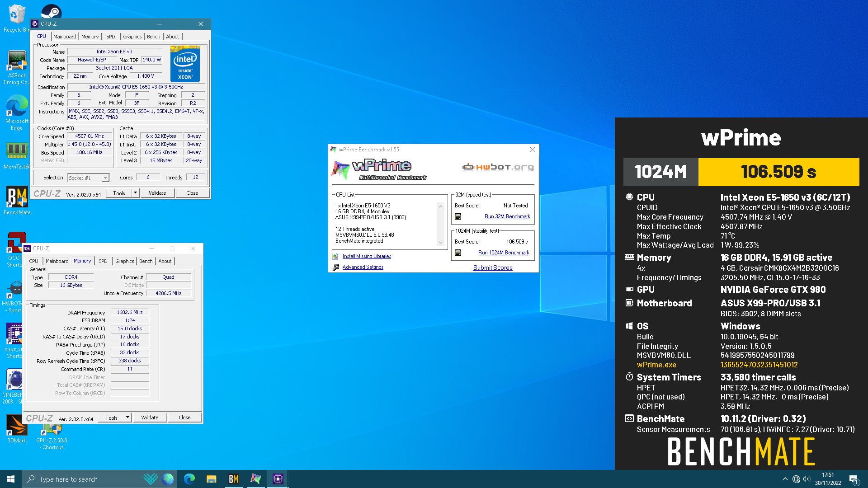Open the colorful globe icon in the taskbar

168,479
